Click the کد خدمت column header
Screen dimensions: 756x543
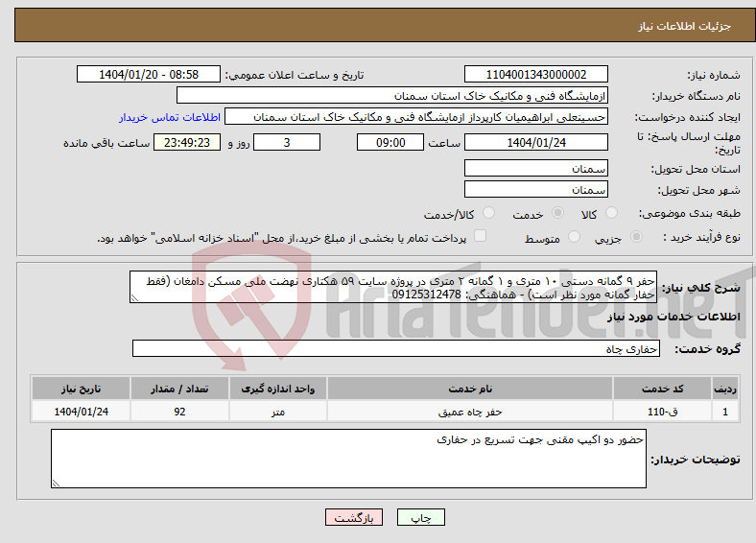(663, 389)
